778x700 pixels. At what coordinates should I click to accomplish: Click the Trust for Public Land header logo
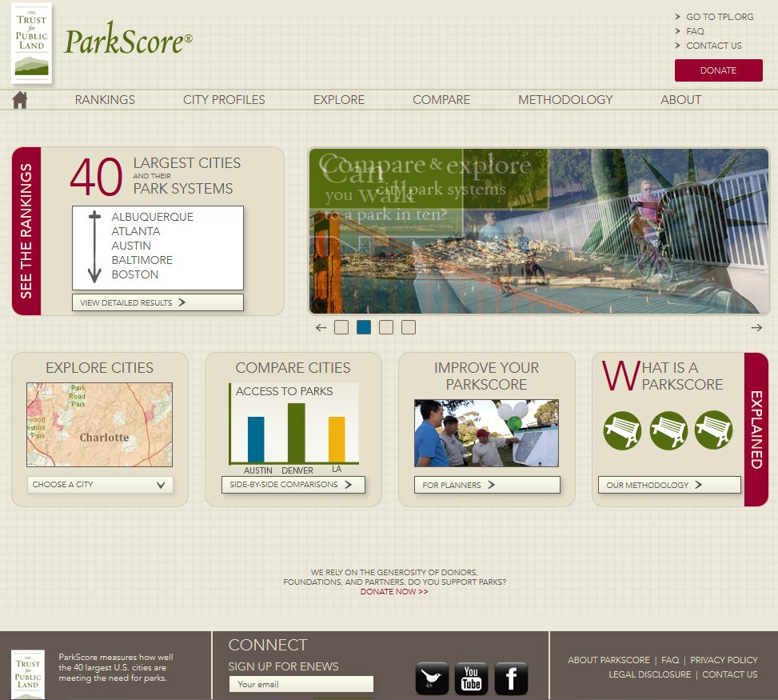[32, 44]
